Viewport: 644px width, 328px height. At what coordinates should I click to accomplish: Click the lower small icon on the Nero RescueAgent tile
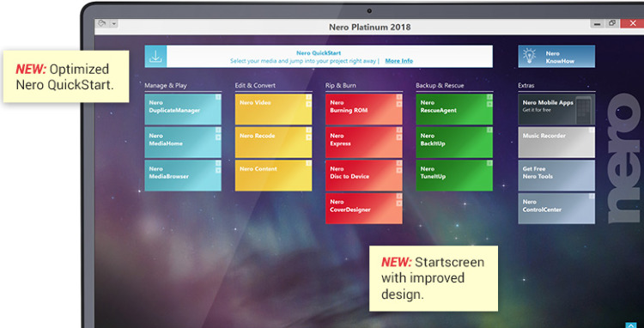[489, 104]
